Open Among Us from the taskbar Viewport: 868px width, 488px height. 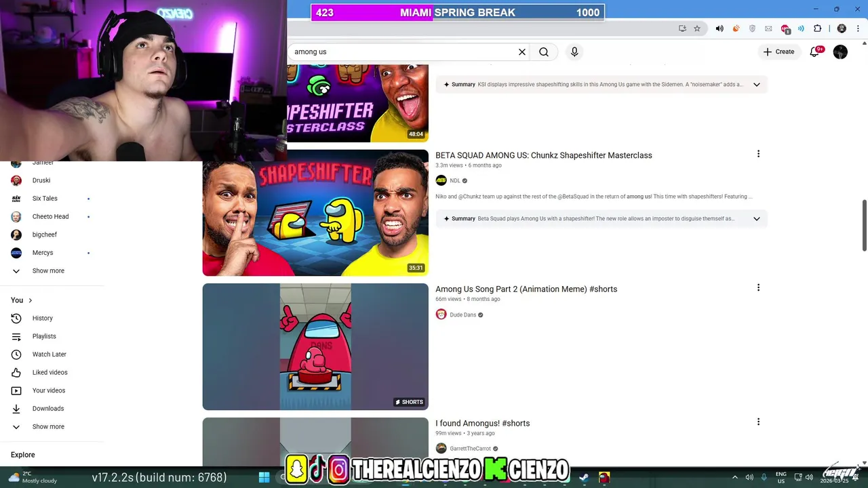tap(604, 477)
